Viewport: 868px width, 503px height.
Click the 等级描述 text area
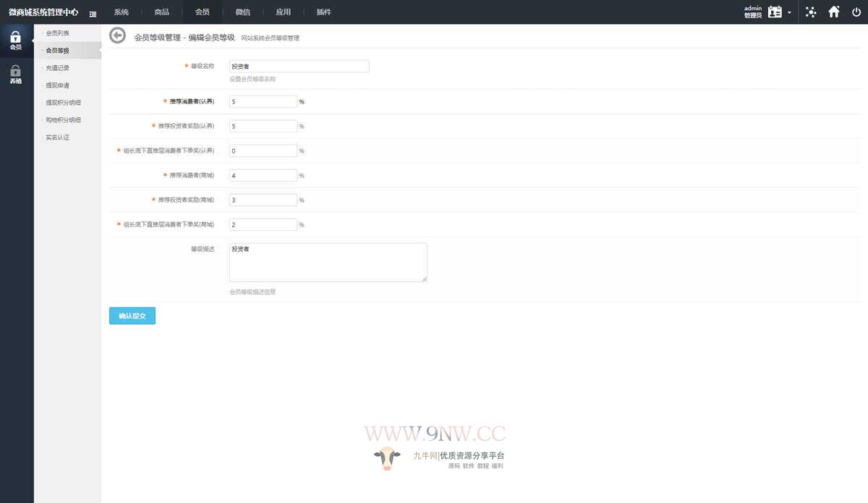pos(328,262)
